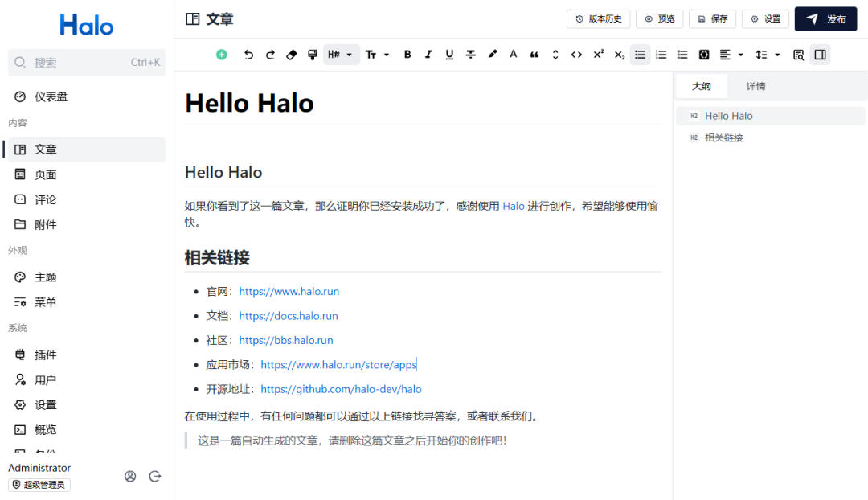Open the github.com/halo-dev/halo link
Viewport: 868px width, 500px height.
click(x=341, y=389)
